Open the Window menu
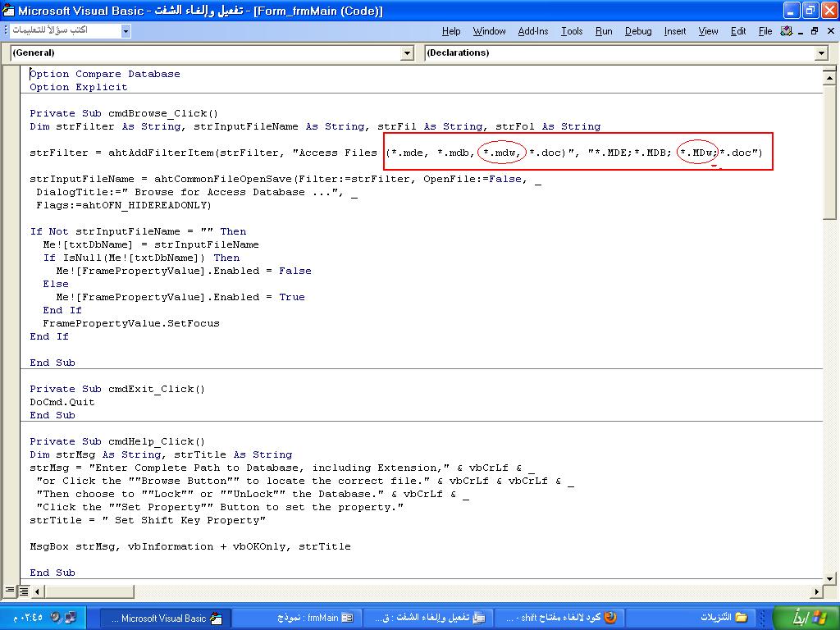Image resolution: width=840 pixels, height=630 pixels. coord(489,31)
